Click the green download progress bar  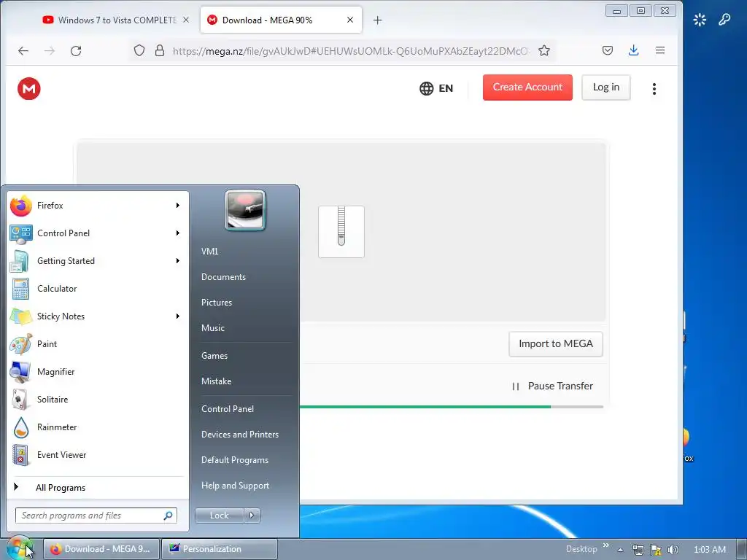(x=425, y=407)
